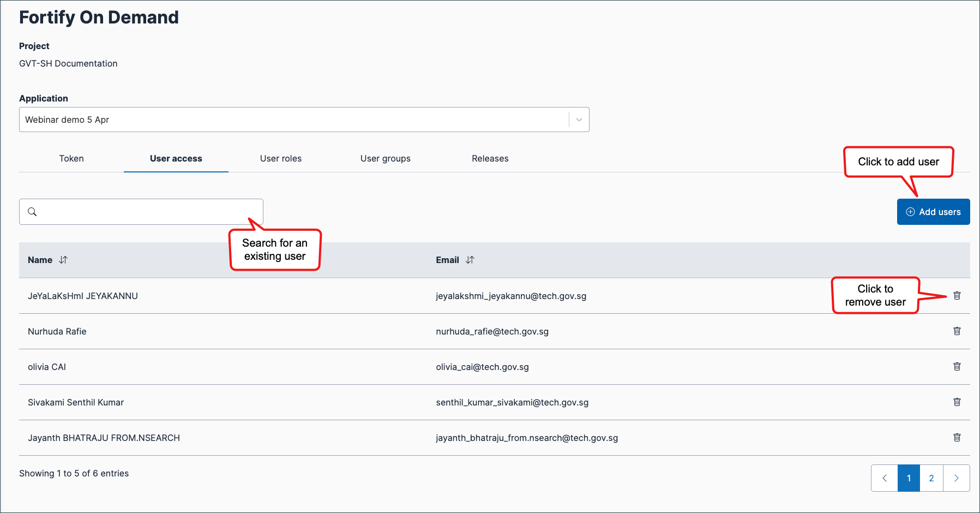Select name Nurhuda Rafie
Screen dimensions: 980x513
click(x=57, y=331)
